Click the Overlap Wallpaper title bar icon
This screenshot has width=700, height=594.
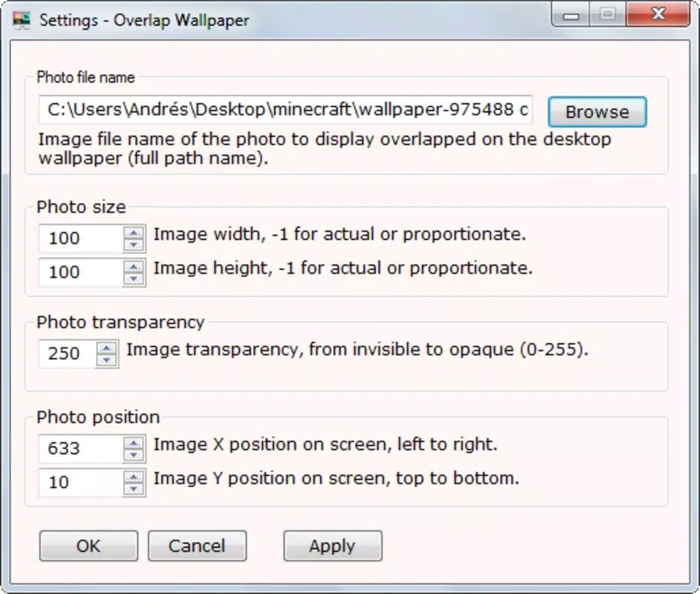pyautogui.click(x=21, y=20)
